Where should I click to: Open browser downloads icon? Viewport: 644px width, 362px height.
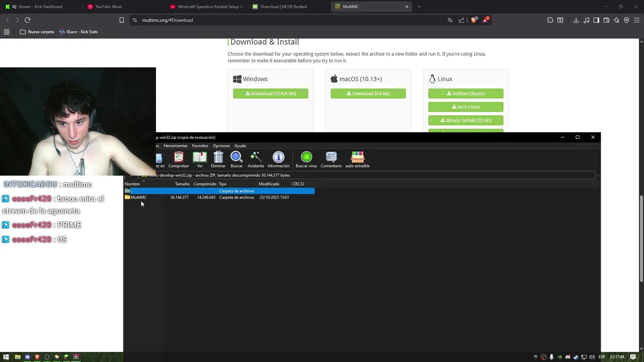(x=576, y=20)
